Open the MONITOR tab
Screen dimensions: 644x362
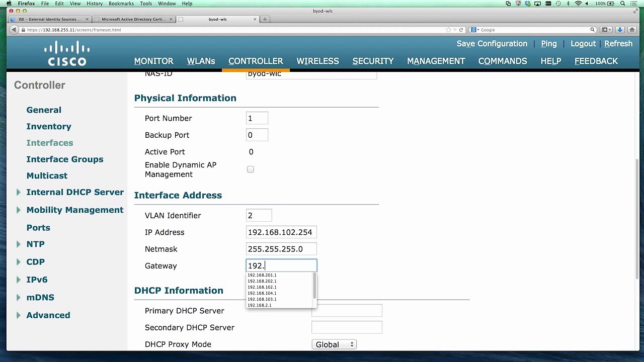pos(153,61)
